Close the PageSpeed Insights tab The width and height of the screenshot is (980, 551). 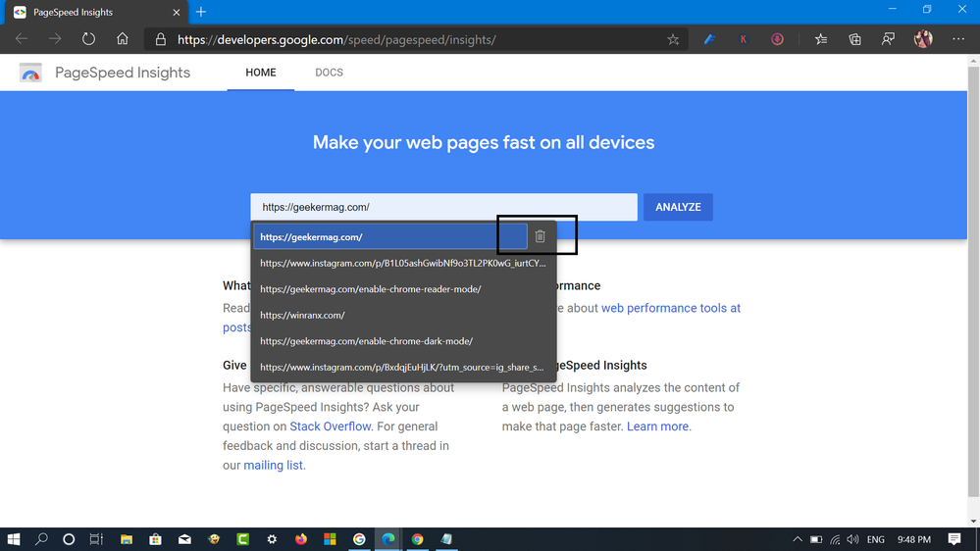(x=177, y=12)
